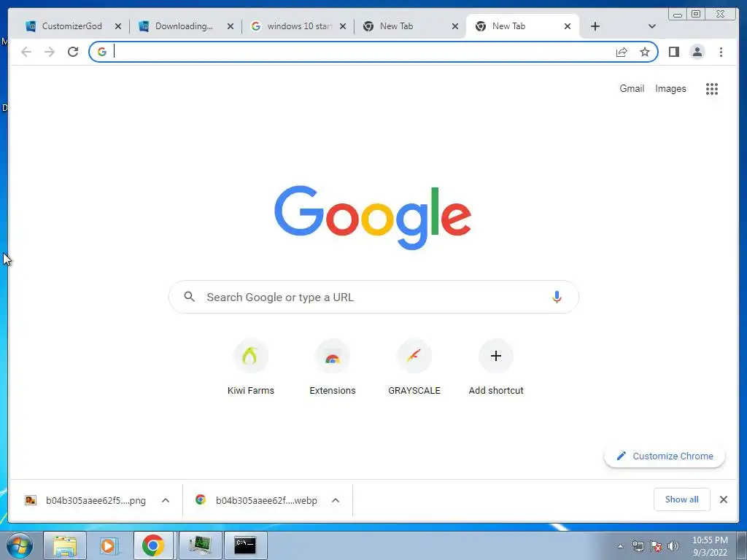Image resolution: width=747 pixels, height=560 pixels.
Task: Open the Action Center flag icon
Action: click(656, 546)
